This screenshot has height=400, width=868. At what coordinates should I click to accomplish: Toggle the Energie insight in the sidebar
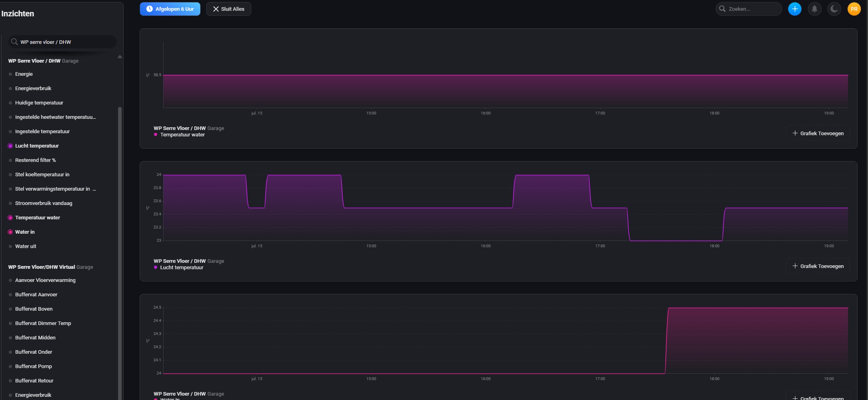(x=24, y=74)
